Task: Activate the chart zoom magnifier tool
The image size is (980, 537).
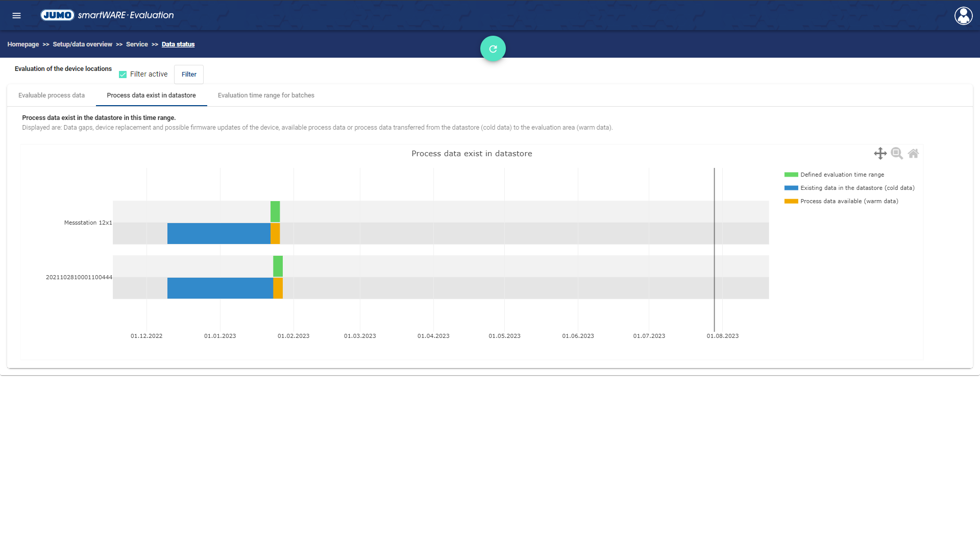Action: [897, 154]
